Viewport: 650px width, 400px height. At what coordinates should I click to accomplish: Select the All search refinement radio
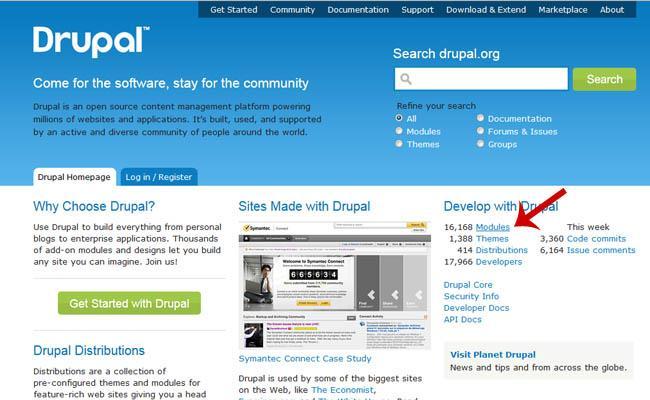coord(399,118)
